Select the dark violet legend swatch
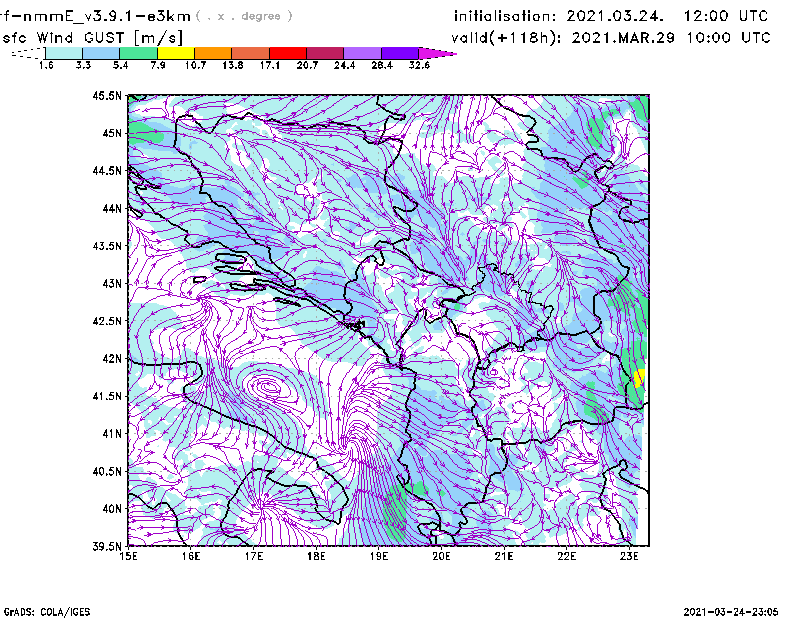800x618 pixels. point(400,53)
